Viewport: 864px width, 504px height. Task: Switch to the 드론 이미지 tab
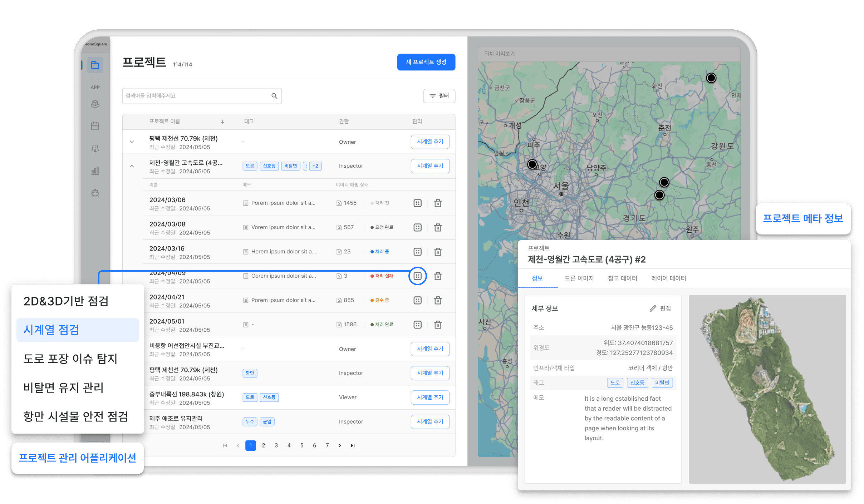[x=579, y=278]
